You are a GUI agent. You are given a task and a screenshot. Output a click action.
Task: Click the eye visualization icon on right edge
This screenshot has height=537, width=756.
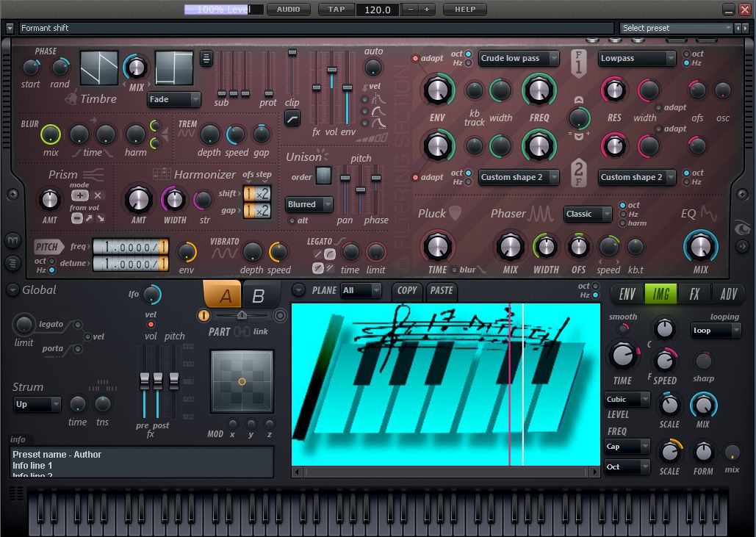[x=744, y=228]
